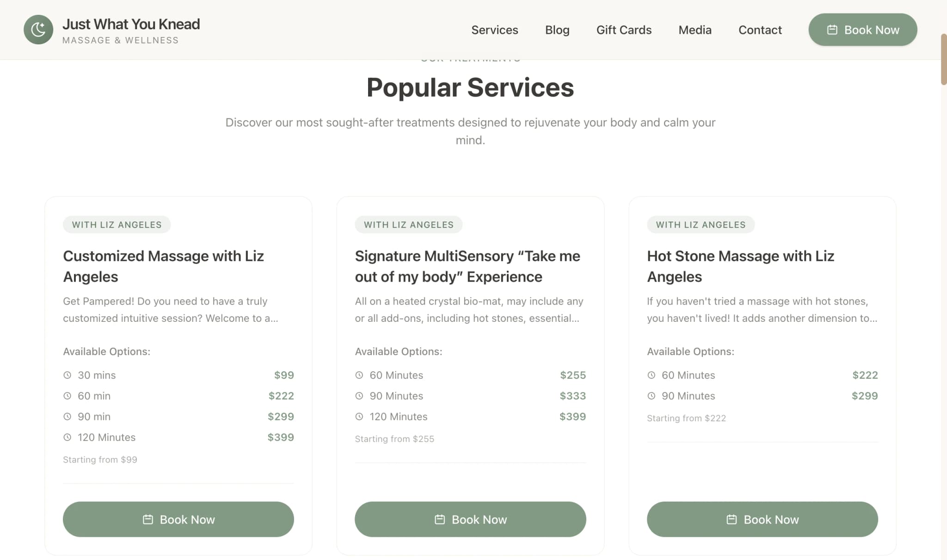Click clock icon beside 120 Minutes in Signature MultiSensory card

[359, 417]
